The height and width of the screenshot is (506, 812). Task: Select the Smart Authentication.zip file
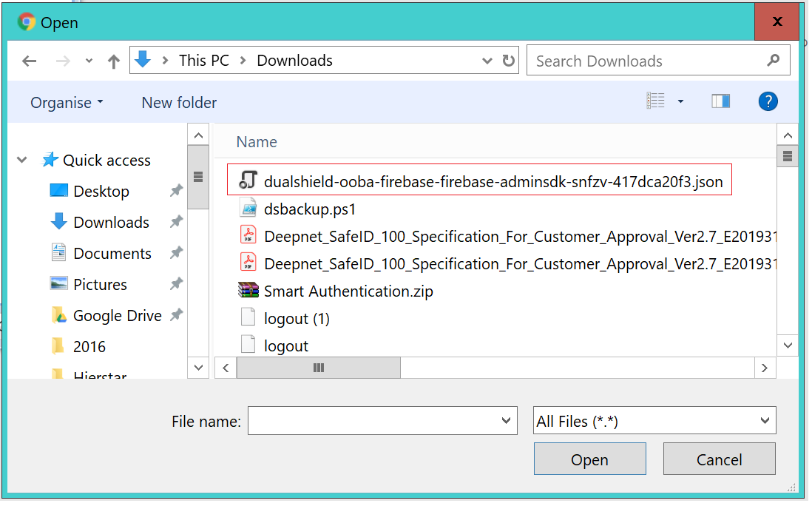tap(348, 291)
